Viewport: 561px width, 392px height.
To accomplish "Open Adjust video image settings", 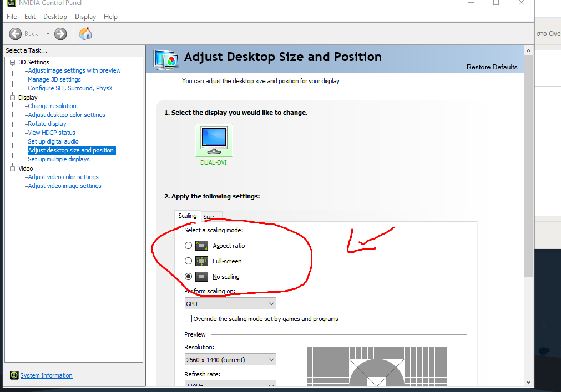I will coord(65,186).
